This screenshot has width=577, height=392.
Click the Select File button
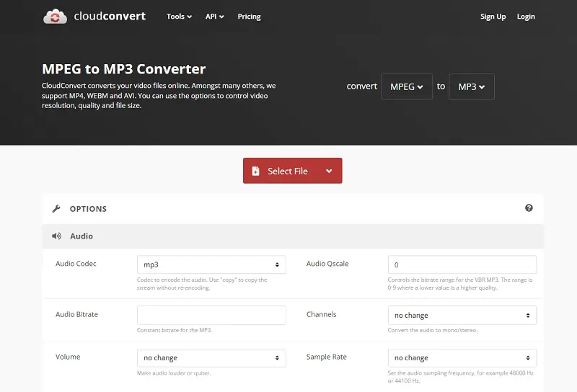pos(293,171)
